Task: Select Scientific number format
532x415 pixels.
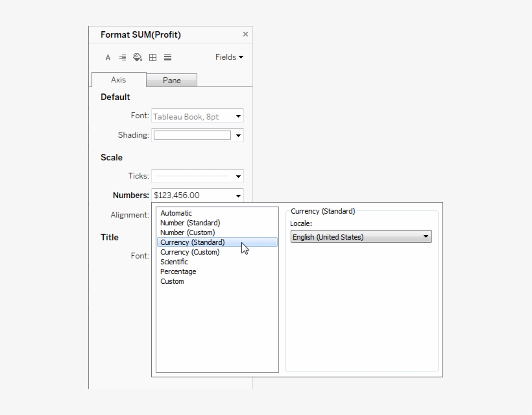Action: pos(217,262)
